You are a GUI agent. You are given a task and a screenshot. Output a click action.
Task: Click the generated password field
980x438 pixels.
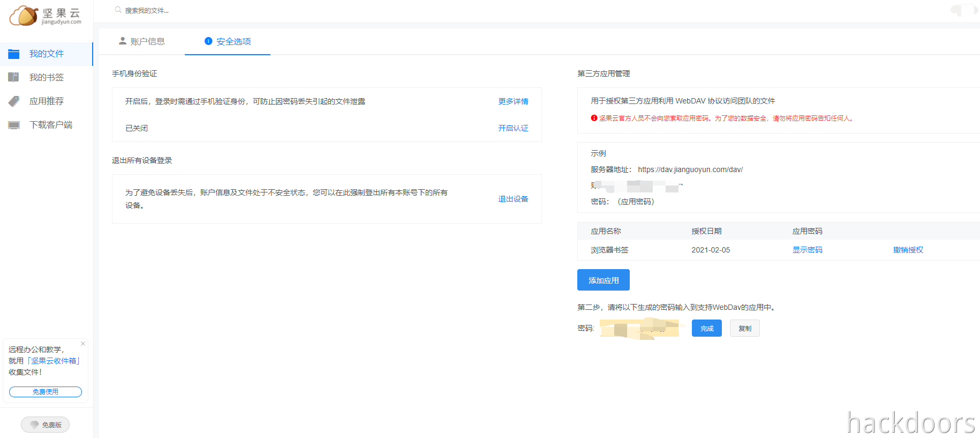640,328
